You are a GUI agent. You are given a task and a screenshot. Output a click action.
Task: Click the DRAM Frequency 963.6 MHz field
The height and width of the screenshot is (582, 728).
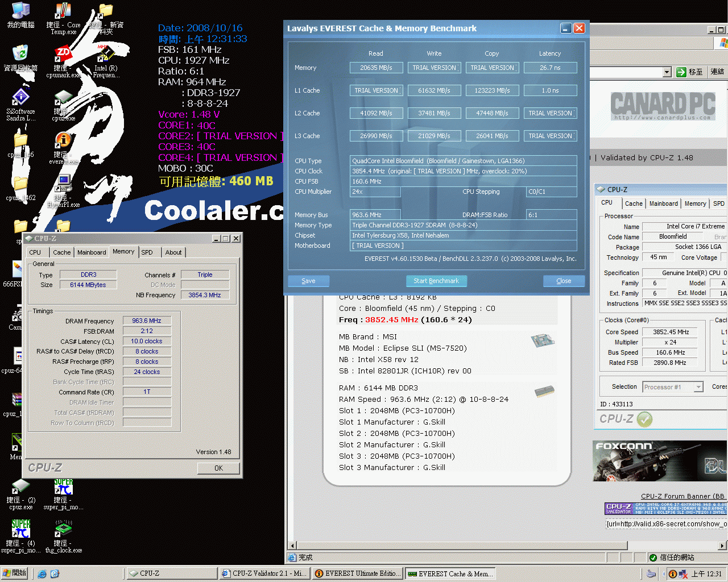click(147, 321)
